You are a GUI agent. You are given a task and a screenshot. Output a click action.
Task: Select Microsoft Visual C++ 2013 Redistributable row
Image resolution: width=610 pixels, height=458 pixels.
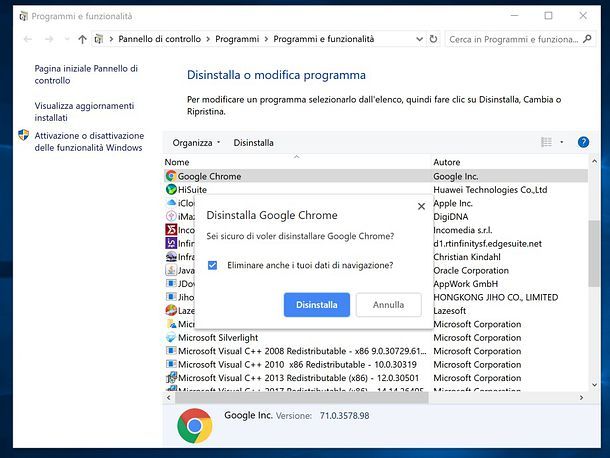click(376, 377)
